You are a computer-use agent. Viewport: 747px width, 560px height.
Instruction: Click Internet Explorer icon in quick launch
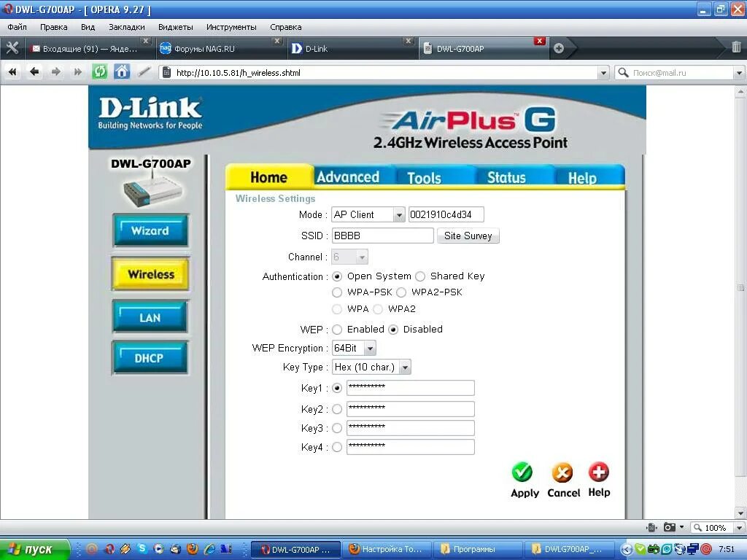[x=209, y=549]
